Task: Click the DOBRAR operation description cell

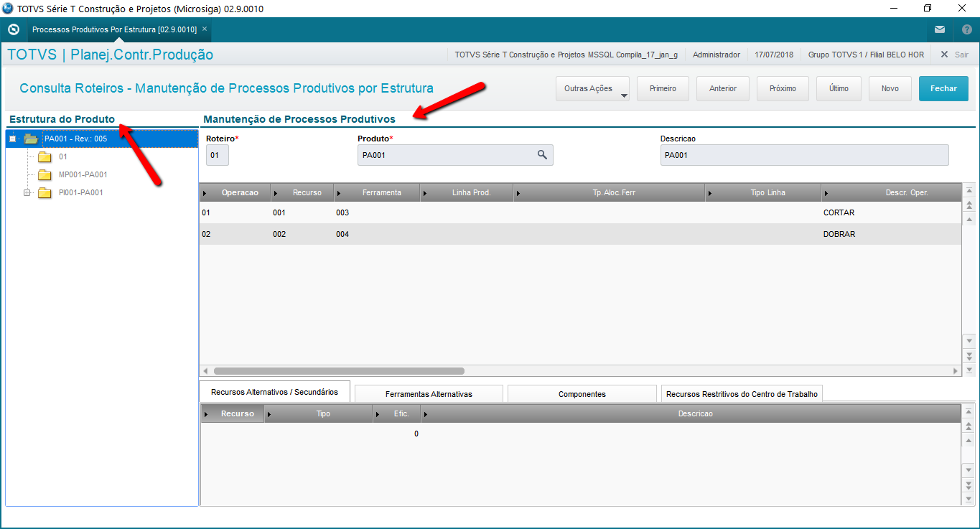Action: [839, 235]
